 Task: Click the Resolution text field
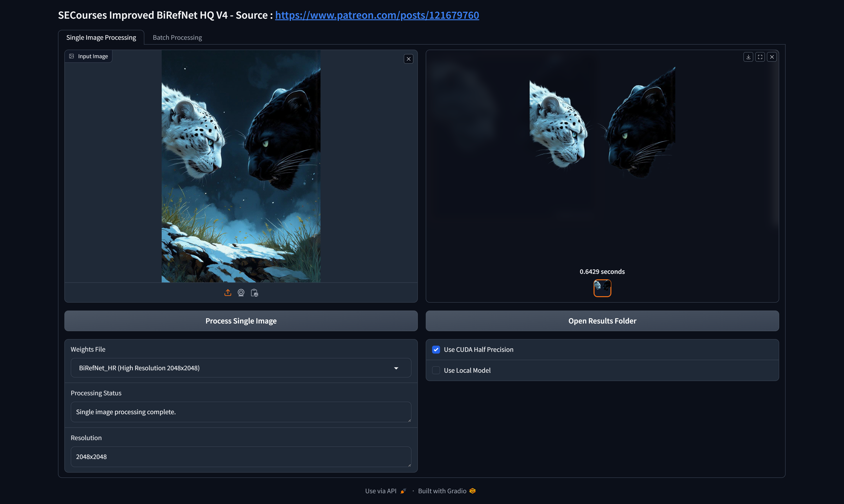tap(241, 456)
